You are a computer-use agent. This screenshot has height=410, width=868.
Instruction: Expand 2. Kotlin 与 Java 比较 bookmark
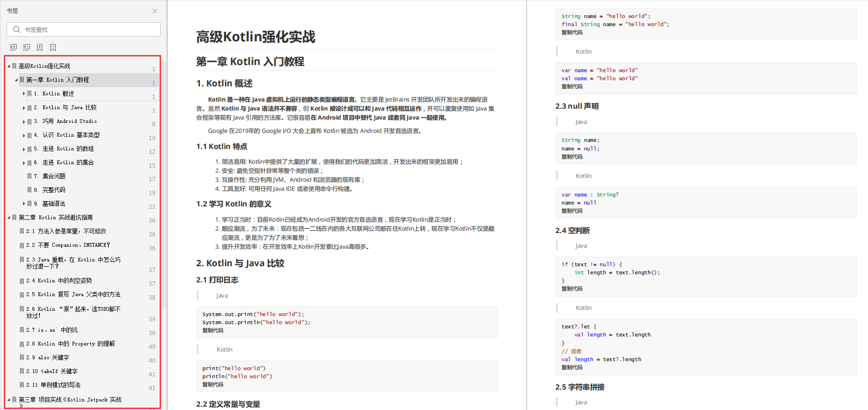coord(24,108)
